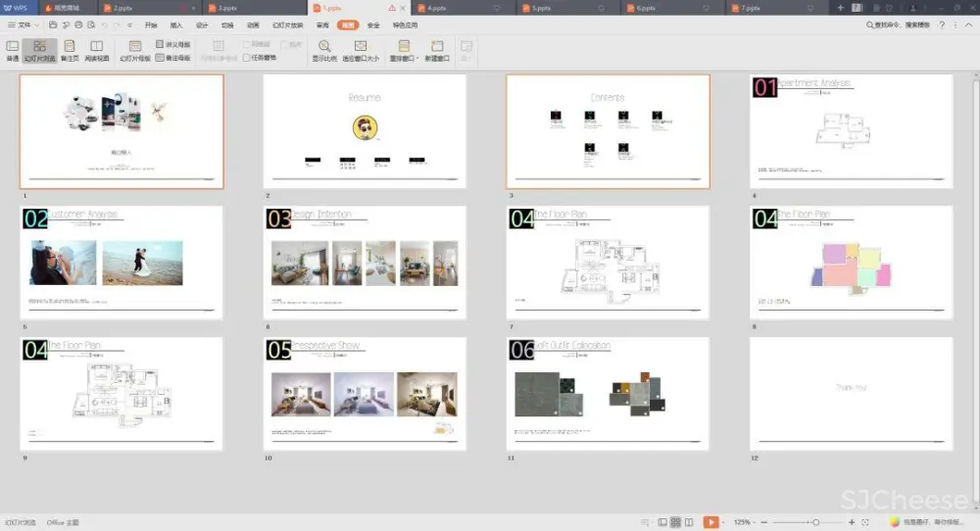
Task: Switch to Normal view in the ribbon
Action: click(x=12, y=50)
